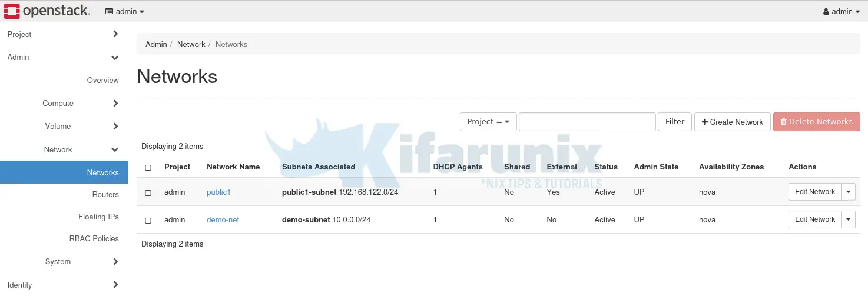This screenshot has width=868, height=306.
Task: Click the External column header
Action: click(562, 167)
